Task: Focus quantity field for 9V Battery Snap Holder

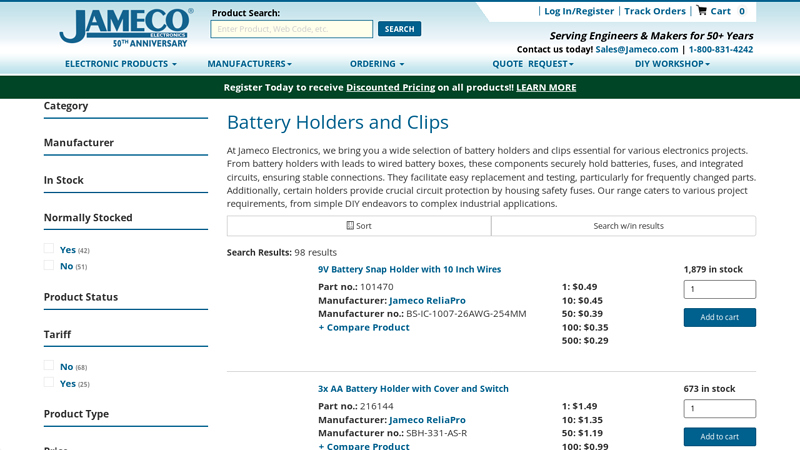Action: (x=719, y=289)
